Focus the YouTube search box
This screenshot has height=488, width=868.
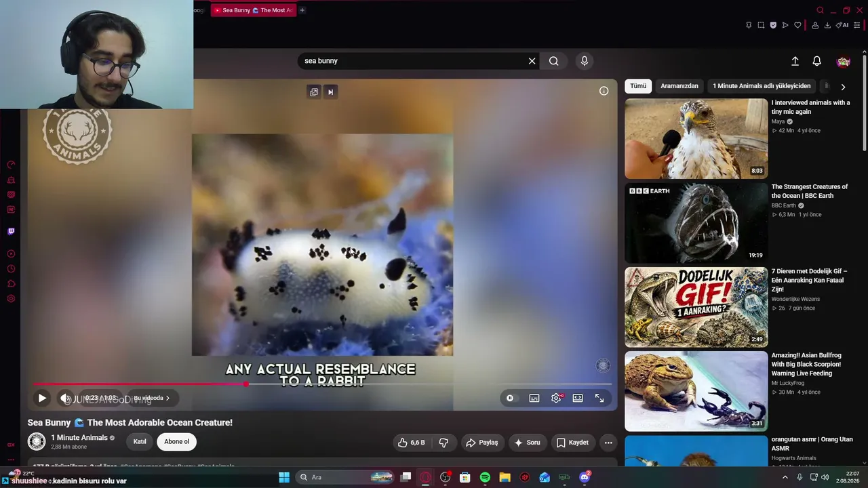412,61
